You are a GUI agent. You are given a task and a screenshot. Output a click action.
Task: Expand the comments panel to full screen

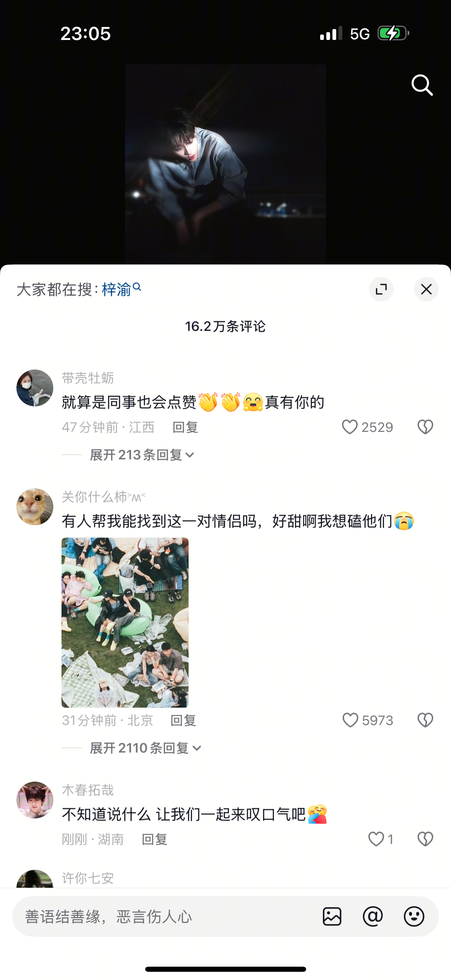pyautogui.click(x=381, y=289)
